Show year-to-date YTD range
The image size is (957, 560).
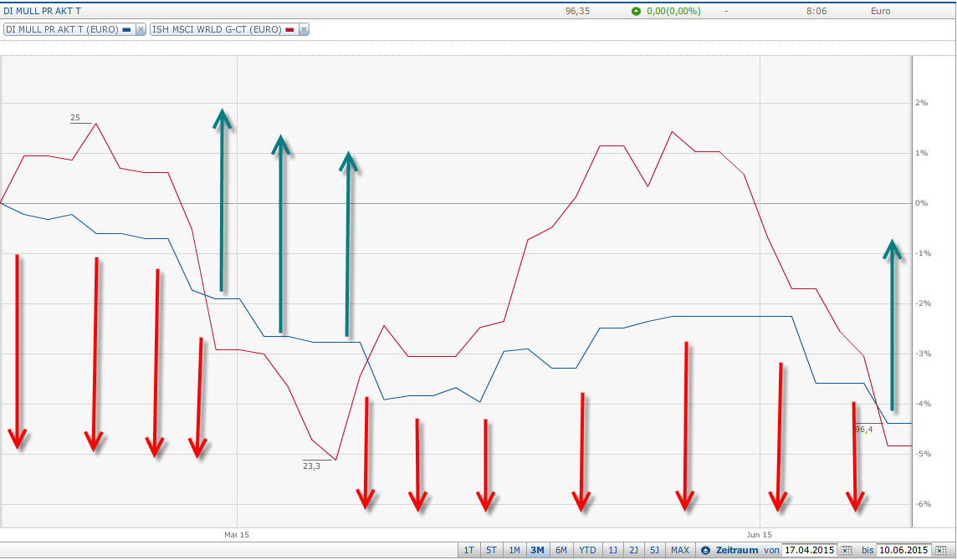[587, 550]
